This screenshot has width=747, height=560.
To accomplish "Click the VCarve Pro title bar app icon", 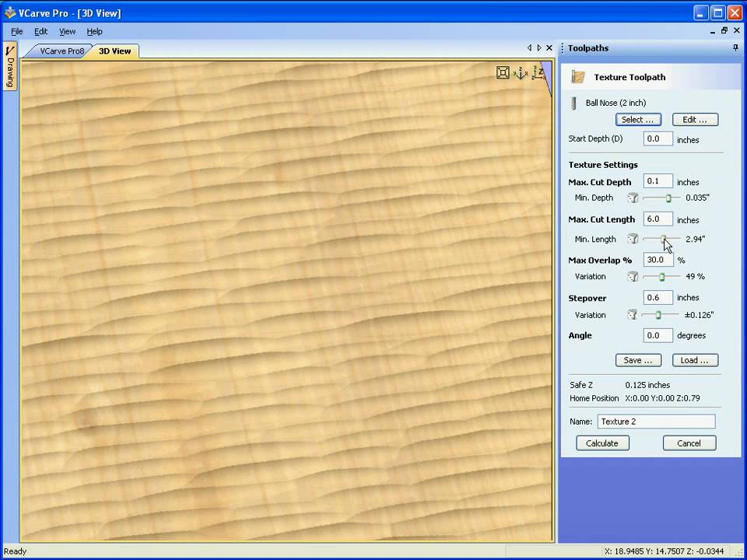I will coord(9,13).
